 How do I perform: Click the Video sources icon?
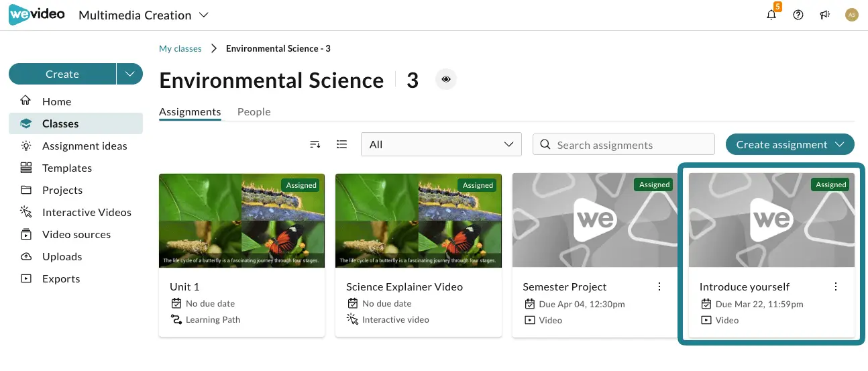tap(26, 234)
